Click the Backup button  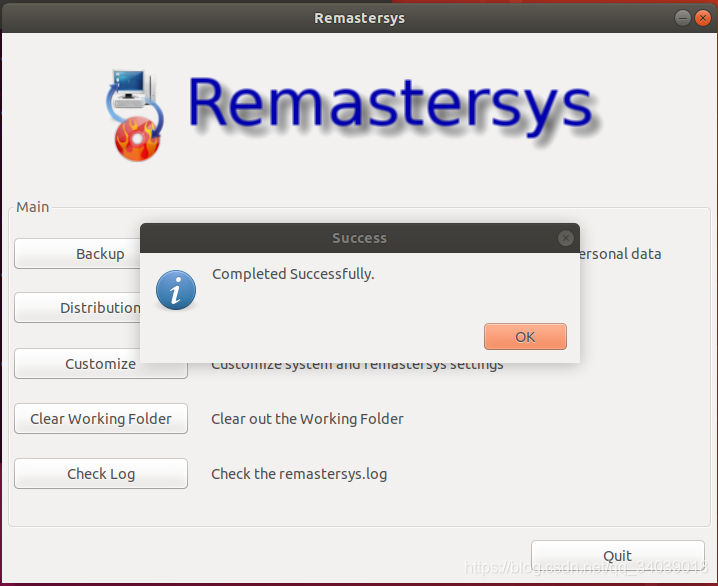coord(77,253)
